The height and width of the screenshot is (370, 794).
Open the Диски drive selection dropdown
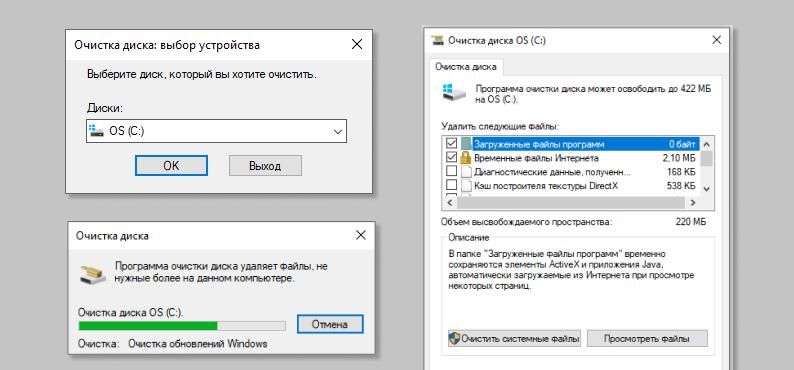click(x=216, y=131)
